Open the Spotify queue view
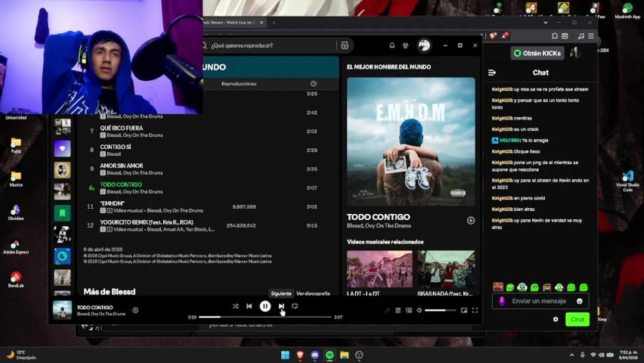The image size is (644, 363). click(x=398, y=311)
